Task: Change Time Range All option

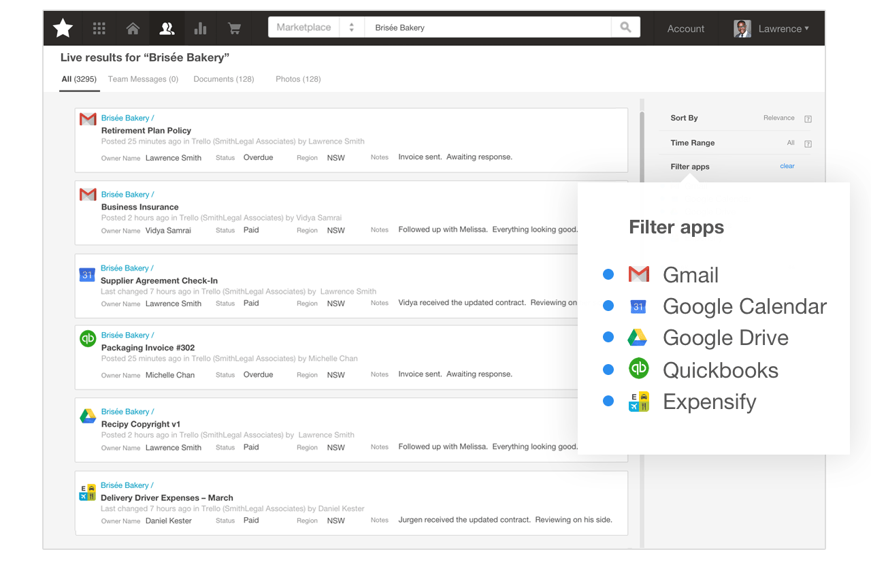Action: [791, 143]
